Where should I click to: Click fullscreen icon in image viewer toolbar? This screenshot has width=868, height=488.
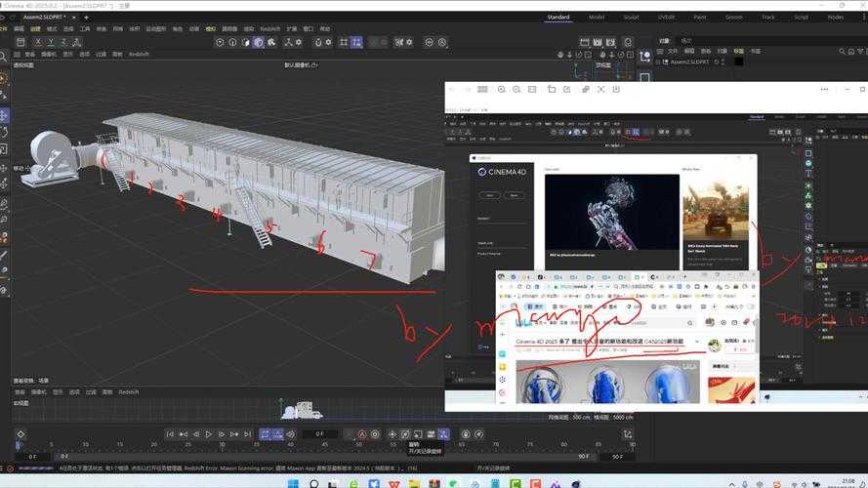click(x=600, y=89)
